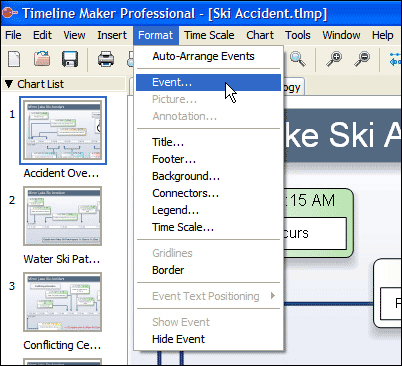This screenshot has height=366, width=402.
Task: Click the Zoom In toolbar icon
Action: tap(334, 59)
